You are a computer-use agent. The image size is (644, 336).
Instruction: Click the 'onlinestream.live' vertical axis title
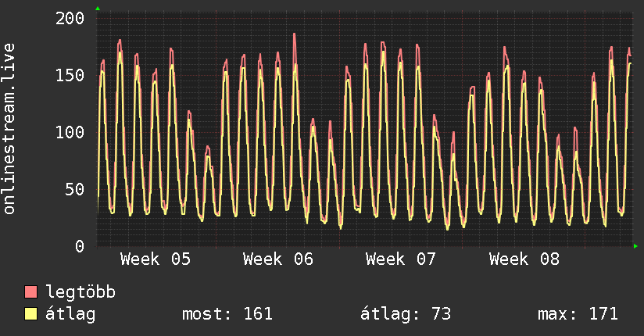coord(9,129)
